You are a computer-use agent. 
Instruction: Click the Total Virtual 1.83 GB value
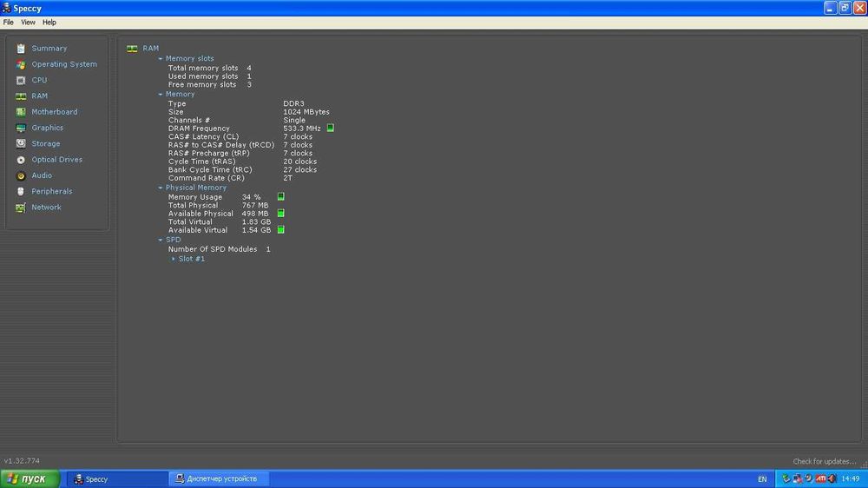pos(256,222)
